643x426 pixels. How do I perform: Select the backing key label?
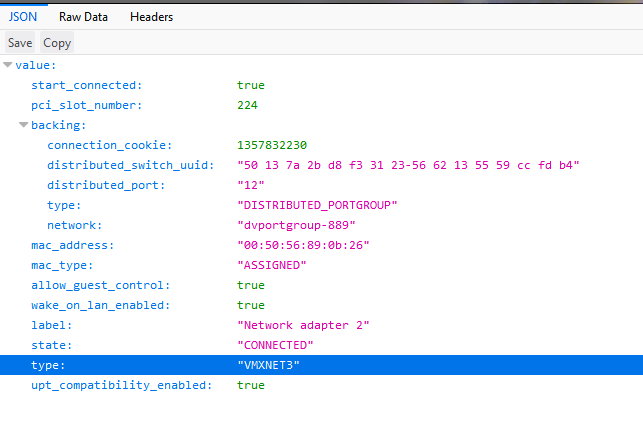click(59, 125)
